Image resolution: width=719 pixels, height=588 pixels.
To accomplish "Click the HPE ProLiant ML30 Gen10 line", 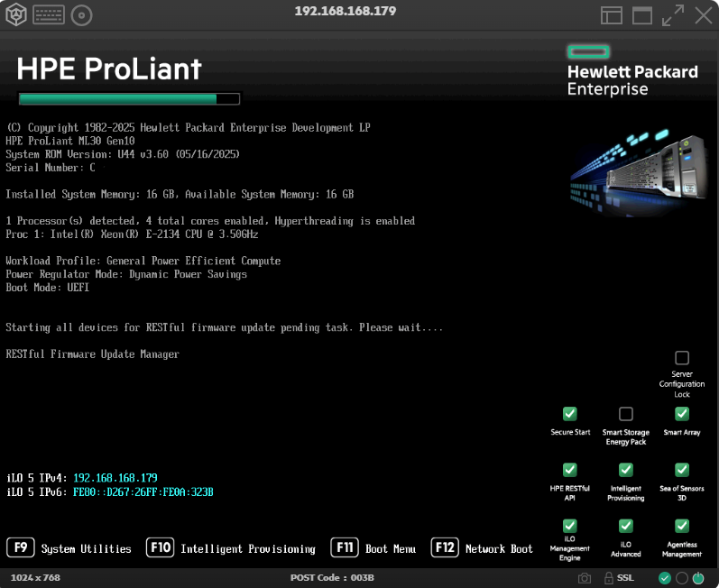I will click(70, 142).
